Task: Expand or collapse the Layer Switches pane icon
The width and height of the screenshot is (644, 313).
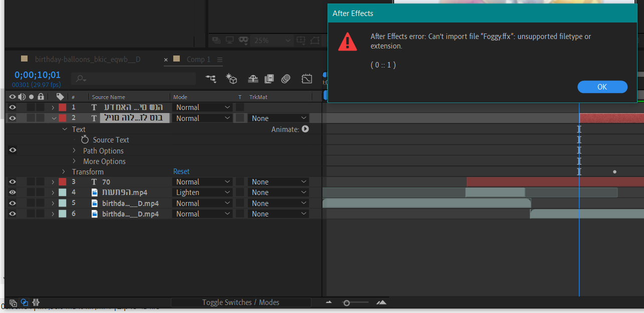Action: pos(14,302)
